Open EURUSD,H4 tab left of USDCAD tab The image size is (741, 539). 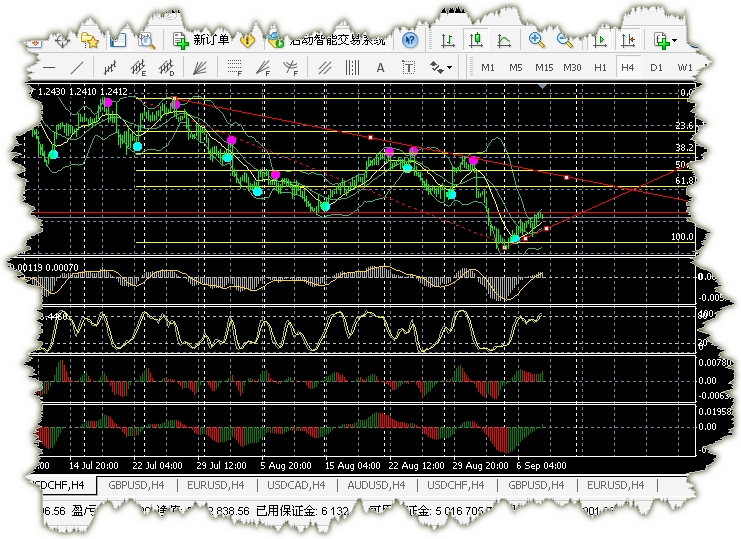(215, 485)
